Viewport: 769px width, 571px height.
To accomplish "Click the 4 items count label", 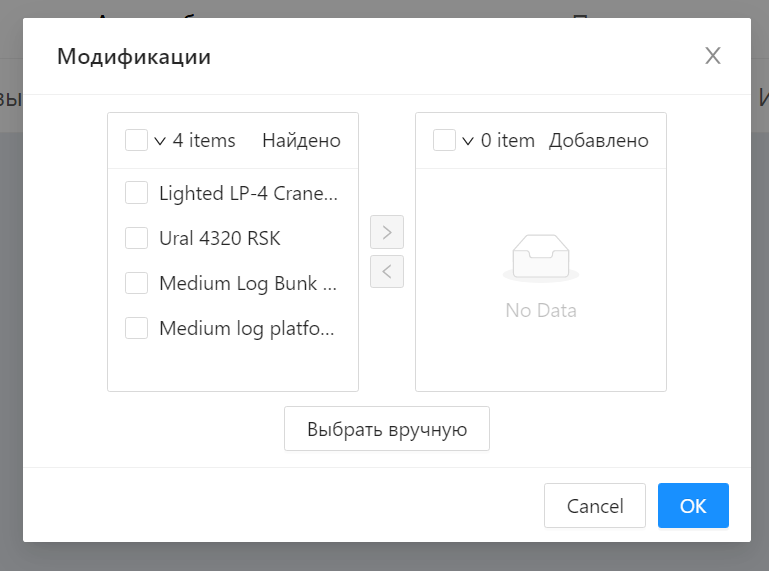I will (204, 141).
